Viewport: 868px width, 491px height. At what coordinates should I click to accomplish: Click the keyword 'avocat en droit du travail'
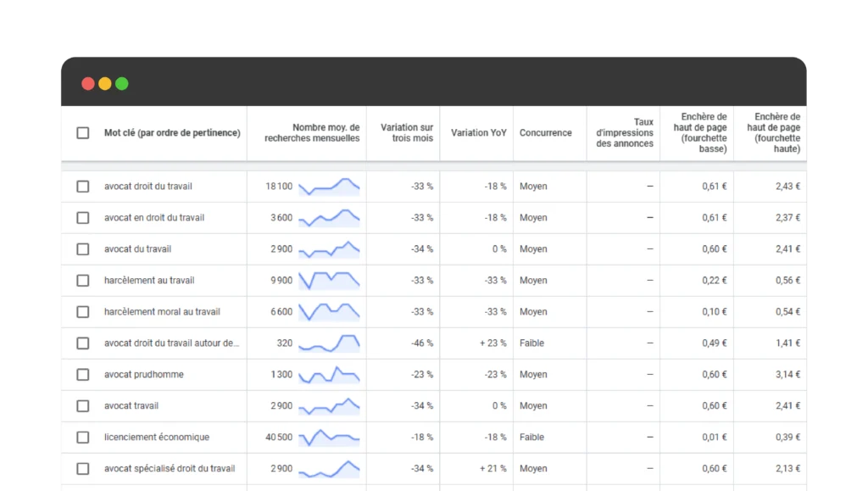tap(153, 218)
